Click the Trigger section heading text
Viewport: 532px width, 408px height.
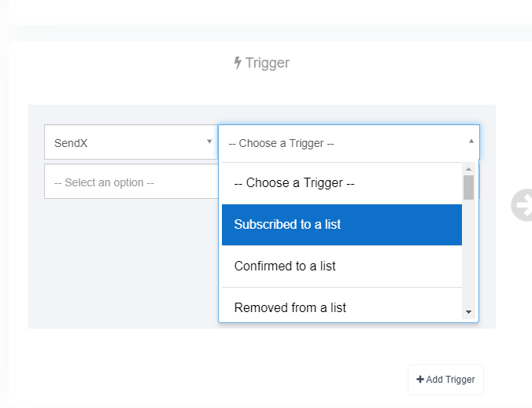[267, 63]
